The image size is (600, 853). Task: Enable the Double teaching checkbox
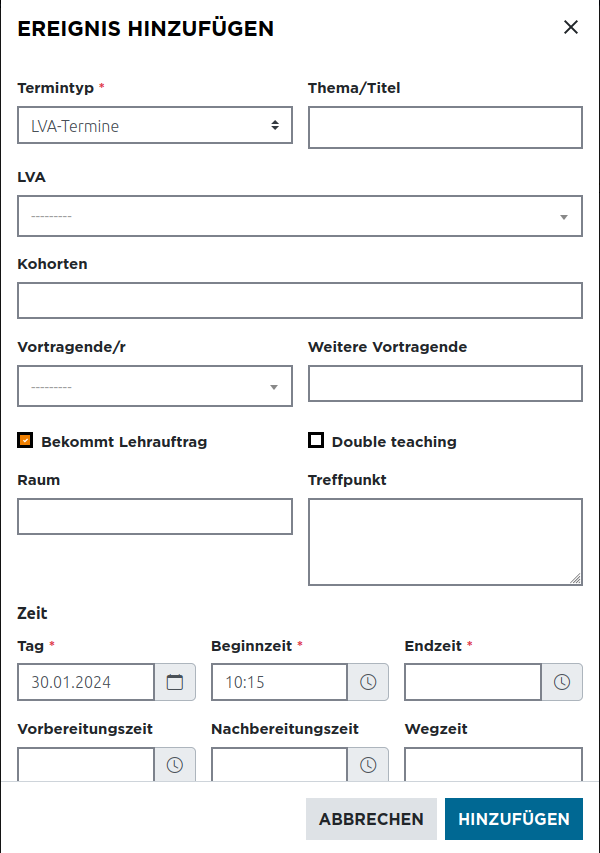click(316, 440)
